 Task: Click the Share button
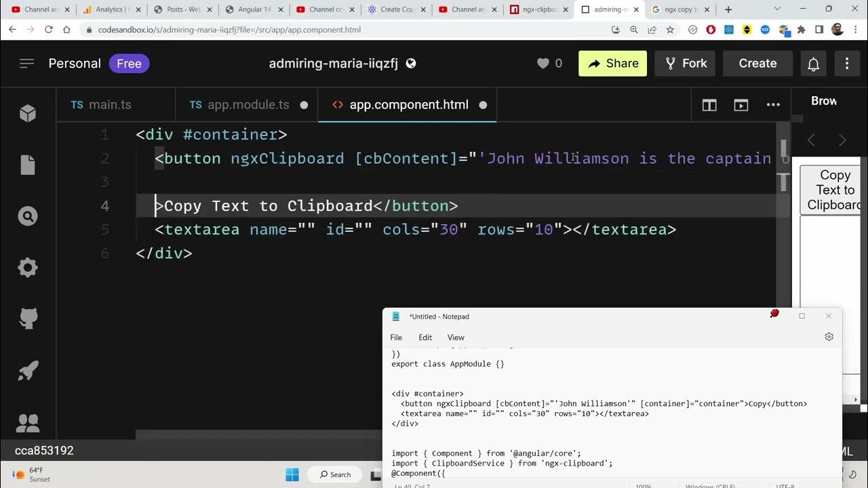[x=612, y=64]
